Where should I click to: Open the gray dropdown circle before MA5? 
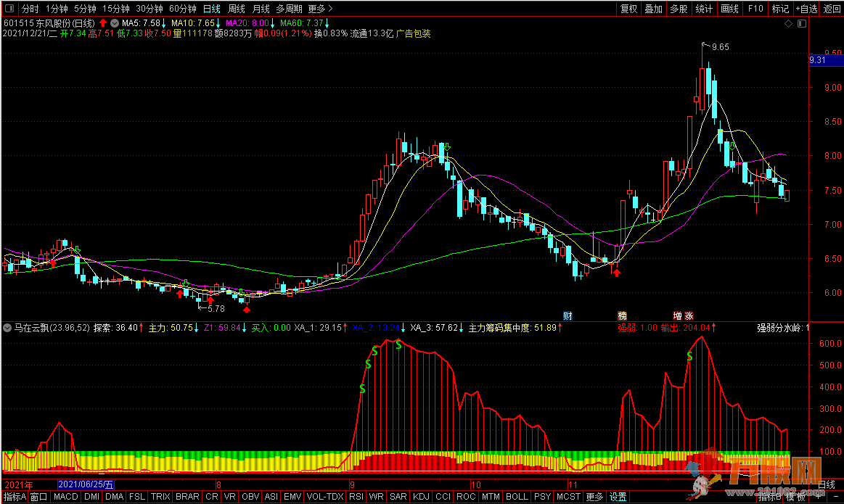pyautogui.click(x=115, y=23)
